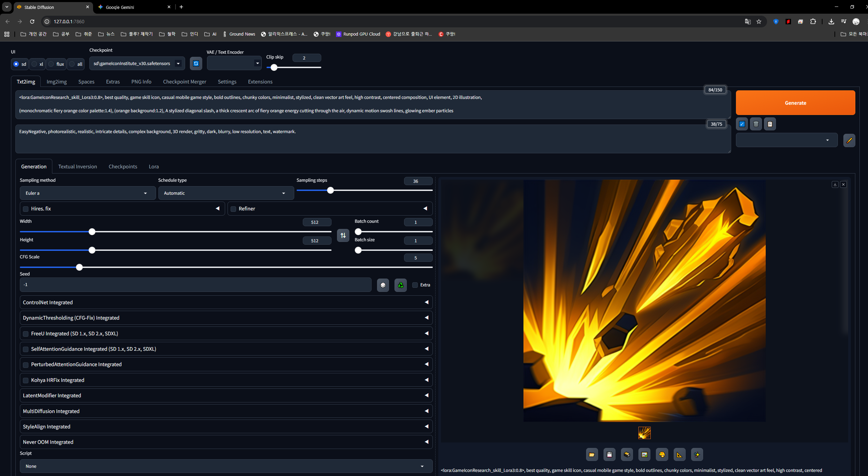Check the FreeU Integrated checkbox
Image resolution: width=868 pixels, height=476 pixels.
[26, 334]
